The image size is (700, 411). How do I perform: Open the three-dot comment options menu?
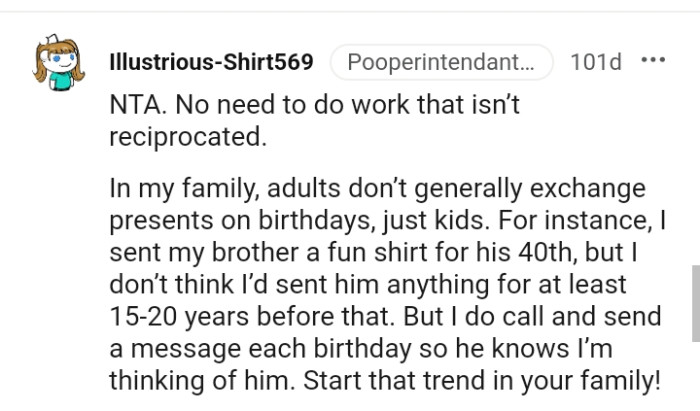click(652, 61)
